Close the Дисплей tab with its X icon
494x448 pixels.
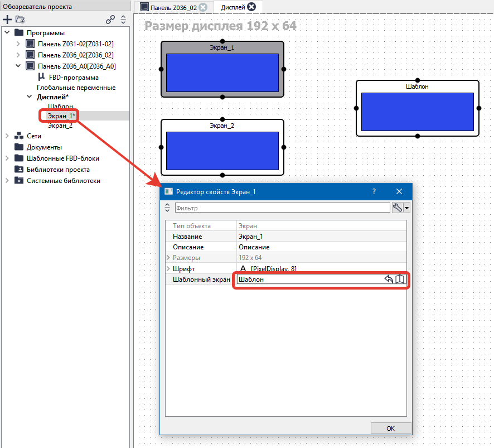pos(251,7)
